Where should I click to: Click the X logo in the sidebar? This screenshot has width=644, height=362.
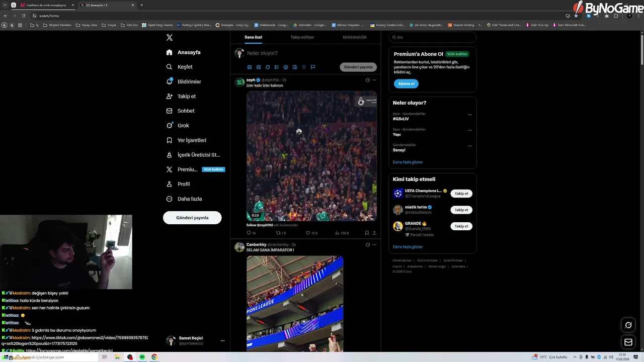170,37
